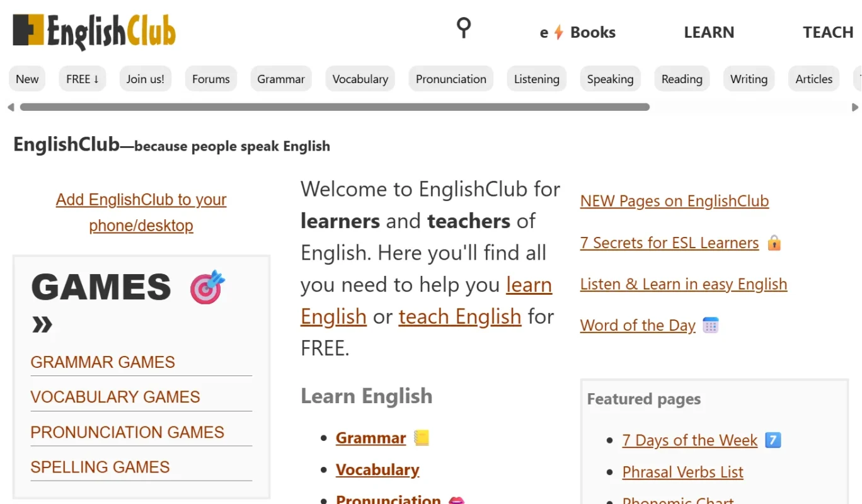862x504 pixels.
Task: Select the Listening tab in the navigation bar
Action: [x=536, y=79]
